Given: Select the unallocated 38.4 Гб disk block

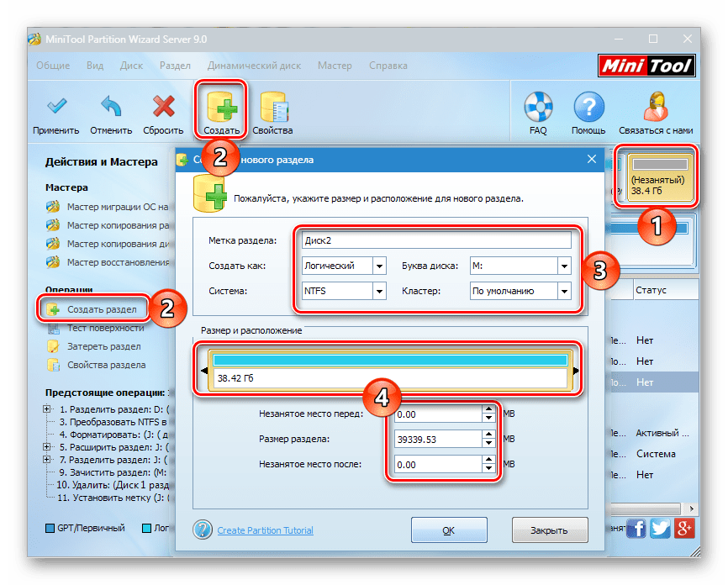Looking at the screenshot, I should tap(660, 179).
